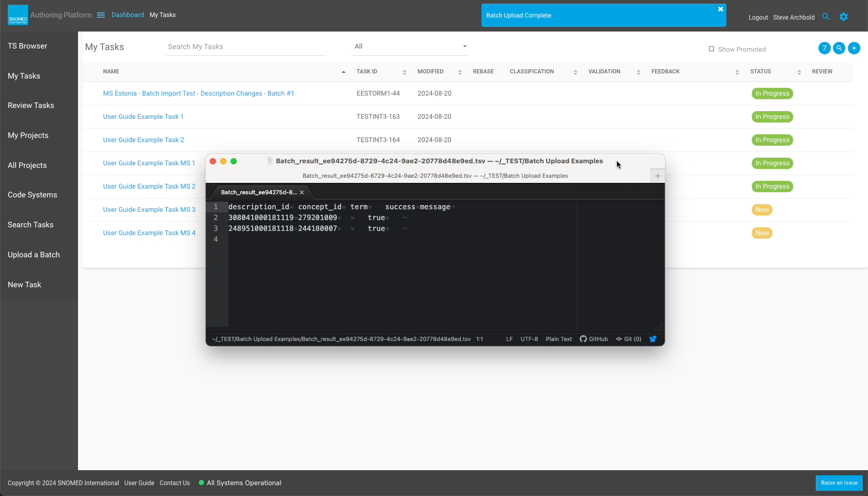The image size is (868, 496).
Task: Sort by STATUS column
Action: click(x=799, y=72)
